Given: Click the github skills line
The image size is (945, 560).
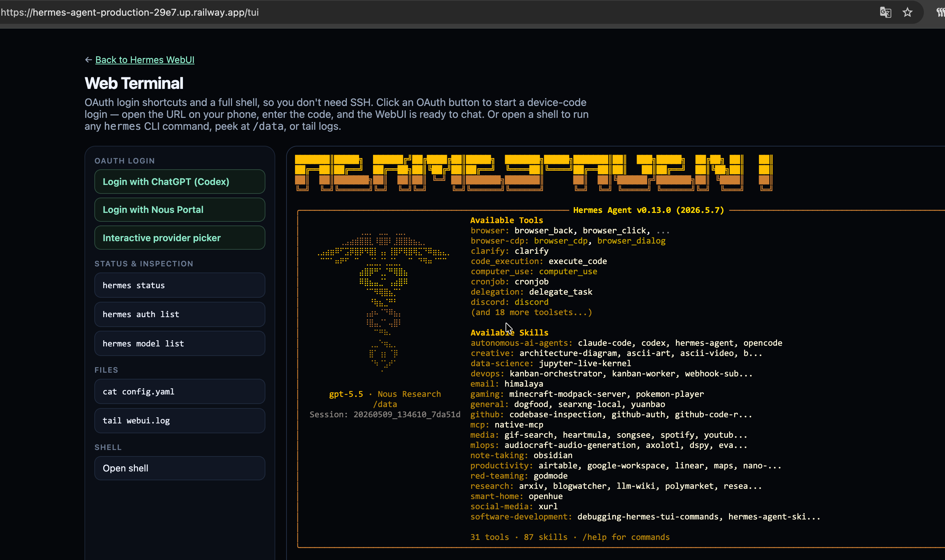Looking at the screenshot, I should tap(611, 414).
